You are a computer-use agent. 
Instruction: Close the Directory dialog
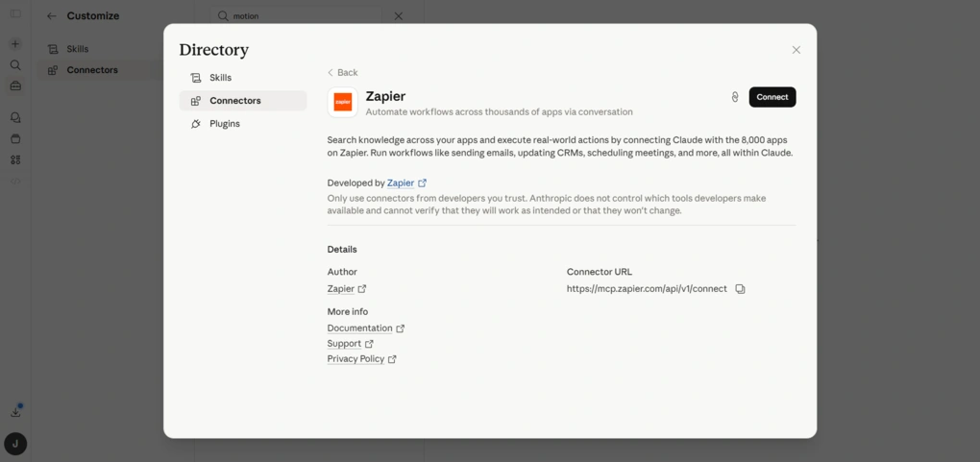[796, 50]
